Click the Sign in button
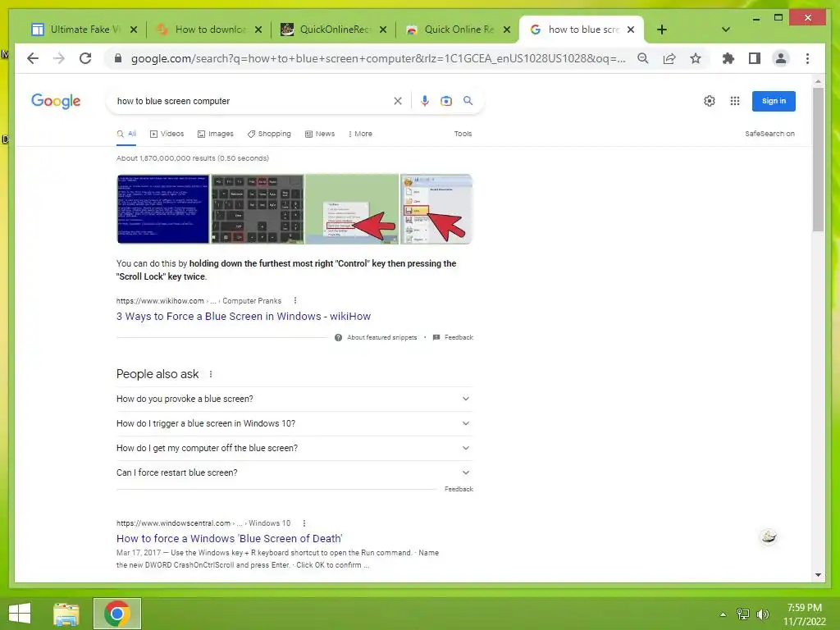The width and height of the screenshot is (840, 630). pos(774,101)
